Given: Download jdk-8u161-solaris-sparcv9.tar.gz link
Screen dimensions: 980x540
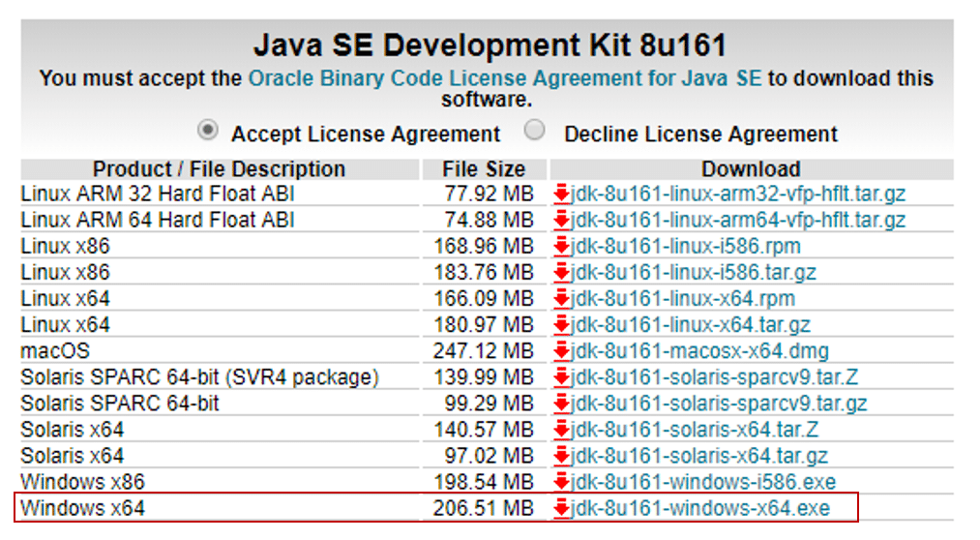Looking at the screenshot, I should [719, 405].
